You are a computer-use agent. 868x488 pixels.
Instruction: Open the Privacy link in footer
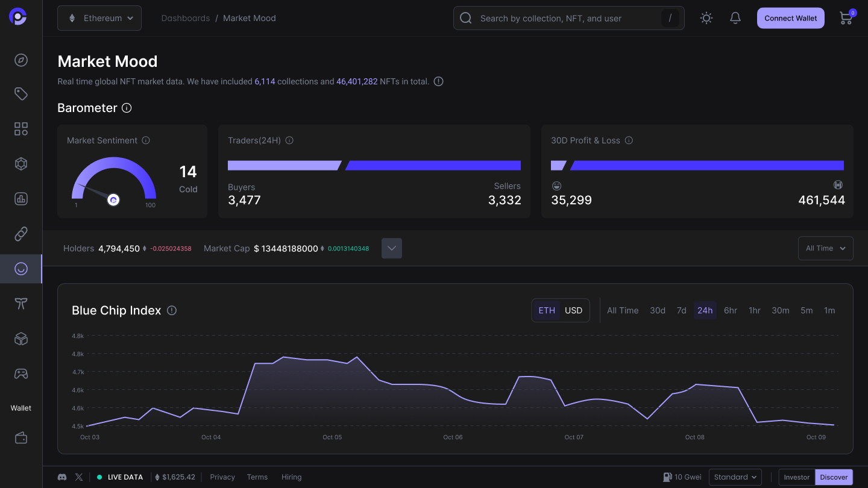[x=222, y=477]
